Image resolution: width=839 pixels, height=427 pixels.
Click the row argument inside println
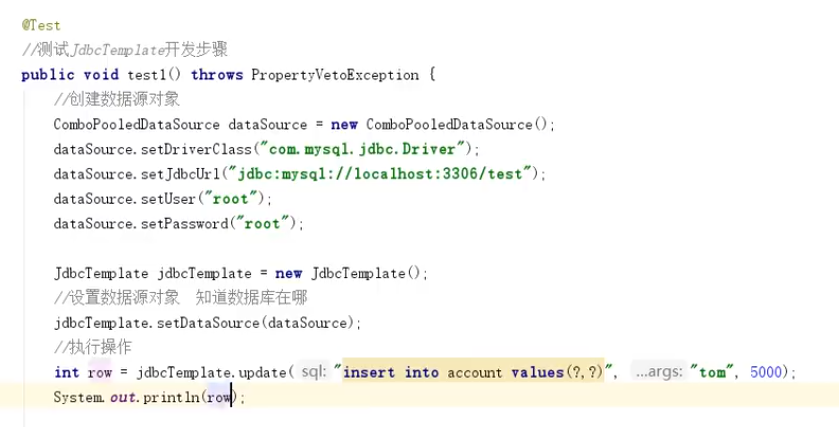tap(218, 397)
